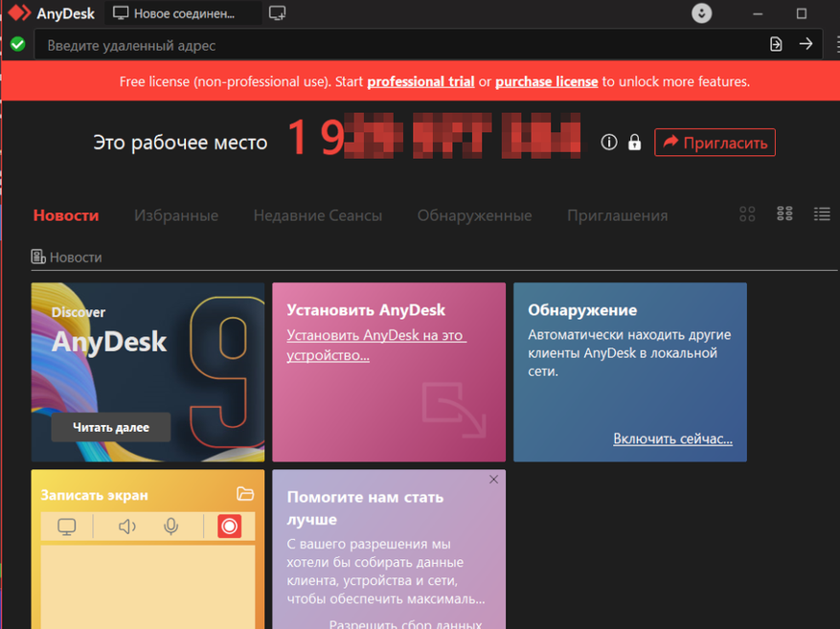This screenshot has width=840, height=629.
Task: Click the news section icon beside 'Новости'
Action: 38,257
